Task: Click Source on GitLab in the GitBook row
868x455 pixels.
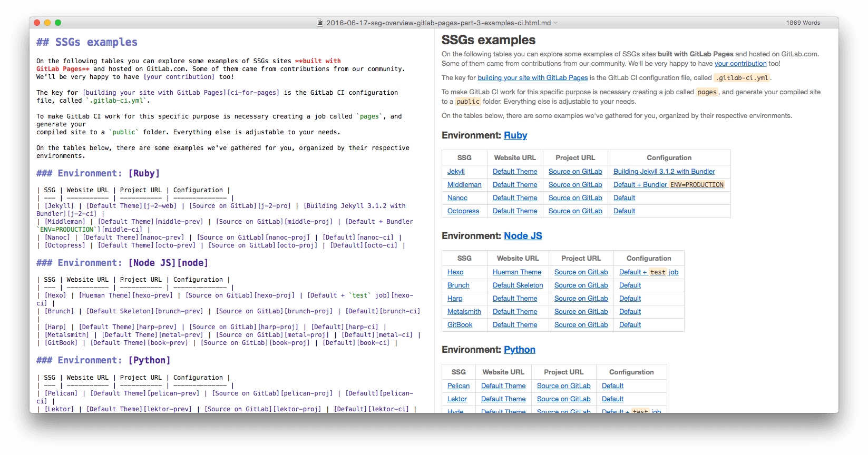Action: coord(581,324)
